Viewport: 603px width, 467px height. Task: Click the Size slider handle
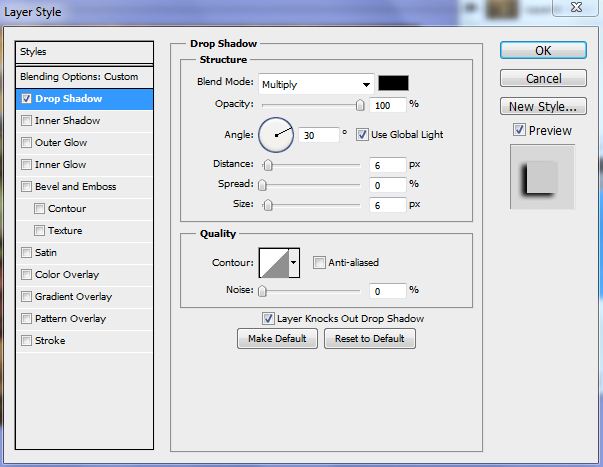(268, 205)
